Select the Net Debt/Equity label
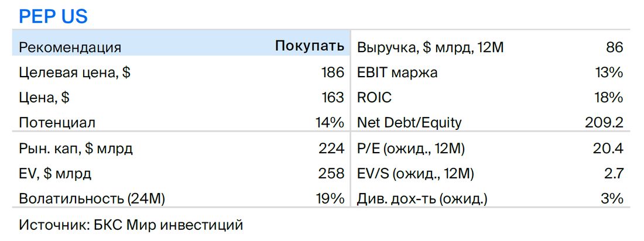Viewport: 644px width, 241px height. click(x=409, y=123)
